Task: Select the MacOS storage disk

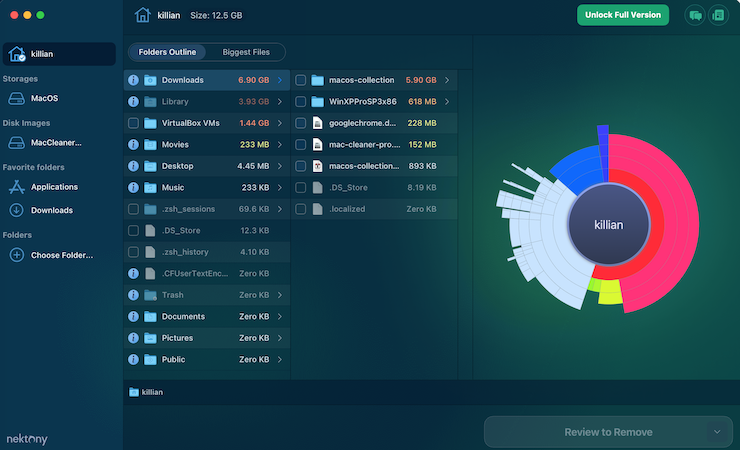Action: (34, 98)
